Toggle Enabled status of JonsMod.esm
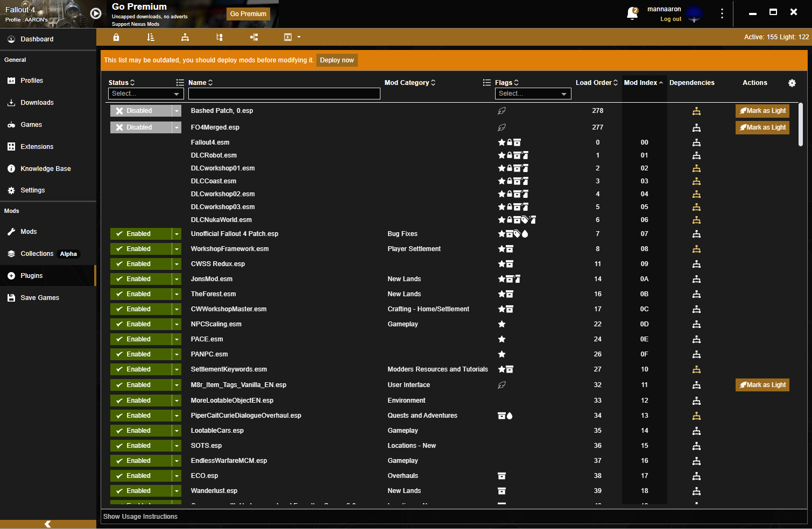812x529 pixels. click(x=141, y=279)
